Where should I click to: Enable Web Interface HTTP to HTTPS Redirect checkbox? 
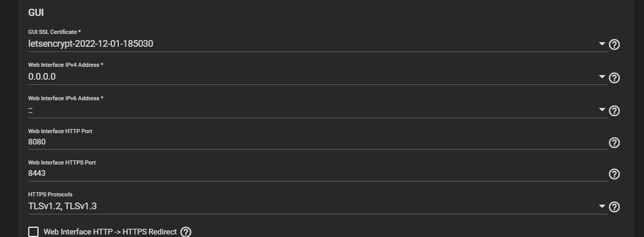(x=33, y=232)
